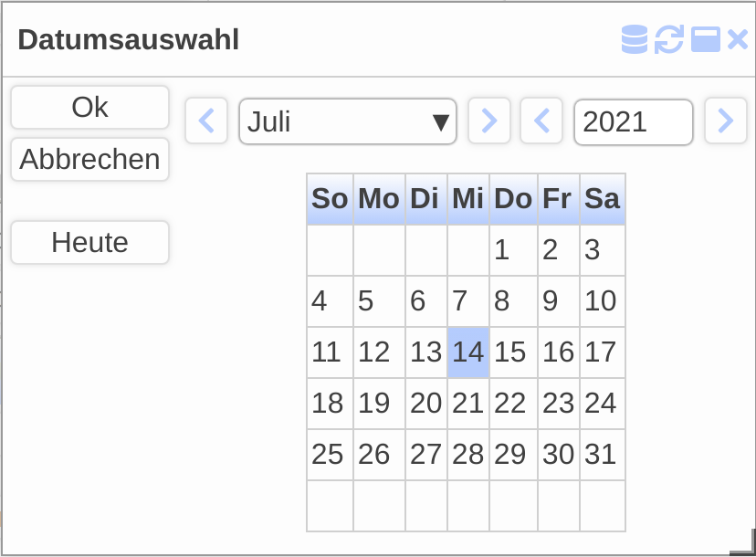The height and width of the screenshot is (557, 756).
Task: Click the window panel icon beside the close button
Action: click(704, 39)
